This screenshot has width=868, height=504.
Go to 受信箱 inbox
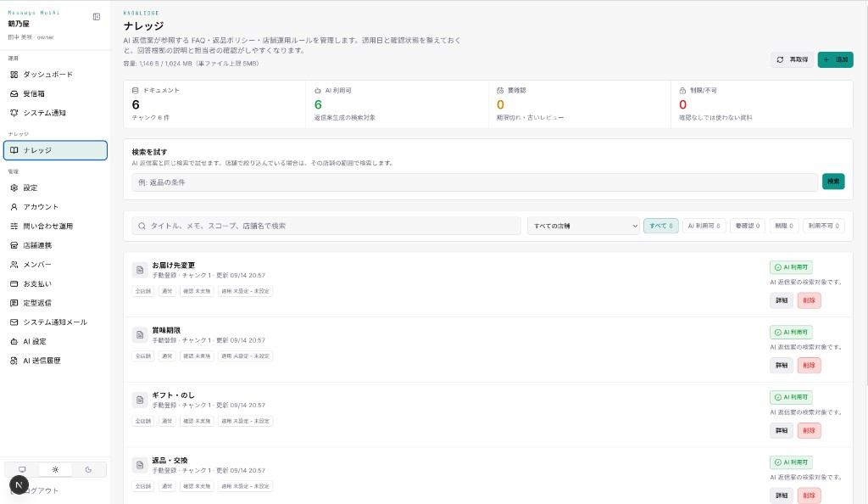[x=55, y=93]
